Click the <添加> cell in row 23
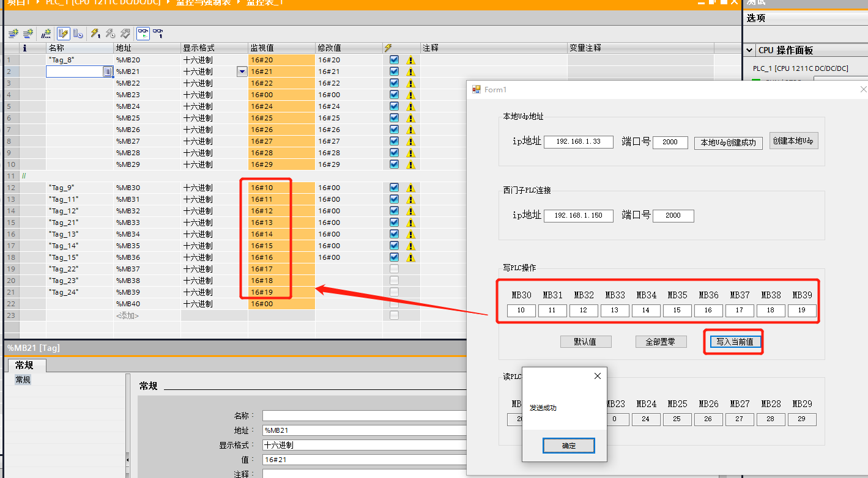The width and height of the screenshot is (868, 478). coord(147,315)
